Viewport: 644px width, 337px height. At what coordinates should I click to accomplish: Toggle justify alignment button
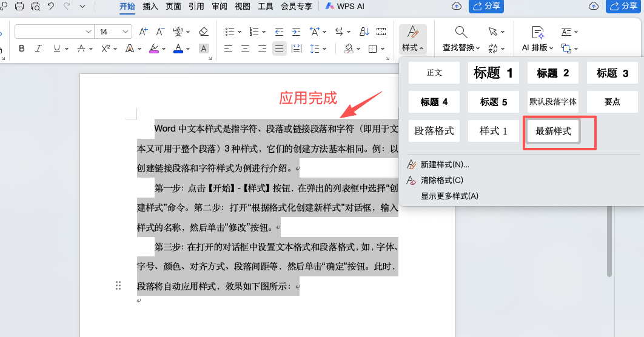(x=280, y=49)
